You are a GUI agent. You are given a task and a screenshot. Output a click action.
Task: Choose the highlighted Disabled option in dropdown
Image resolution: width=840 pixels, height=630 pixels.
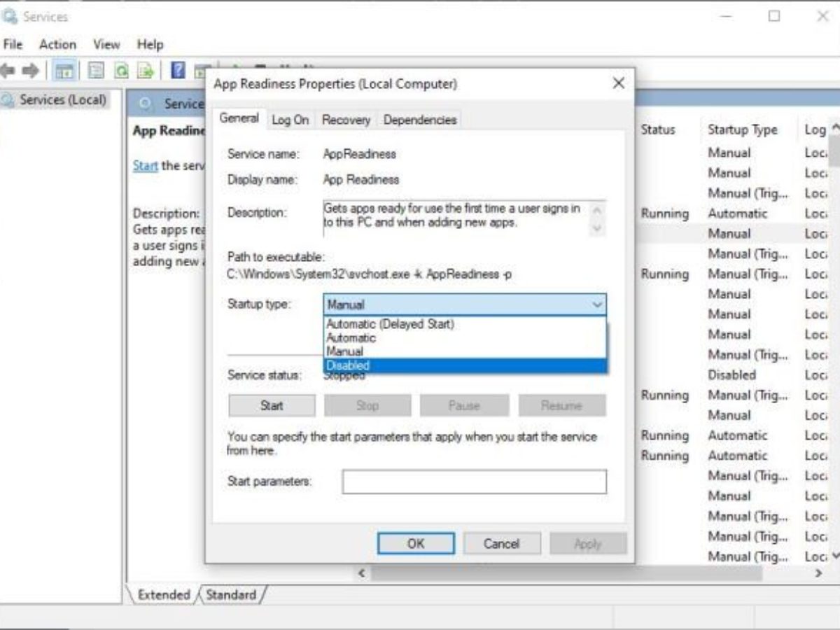pyautogui.click(x=465, y=365)
